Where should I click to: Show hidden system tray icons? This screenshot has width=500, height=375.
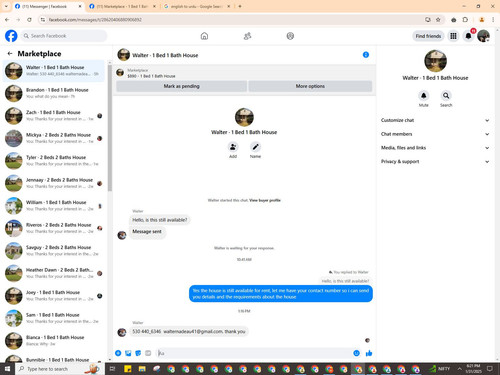pyautogui.click(x=459, y=369)
